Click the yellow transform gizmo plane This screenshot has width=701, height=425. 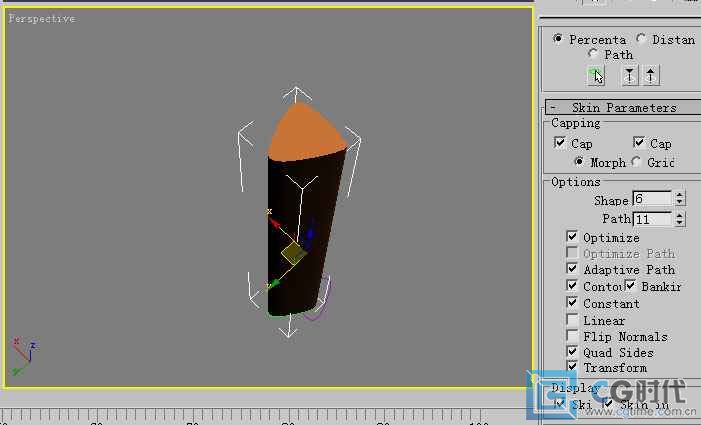tap(293, 254)
